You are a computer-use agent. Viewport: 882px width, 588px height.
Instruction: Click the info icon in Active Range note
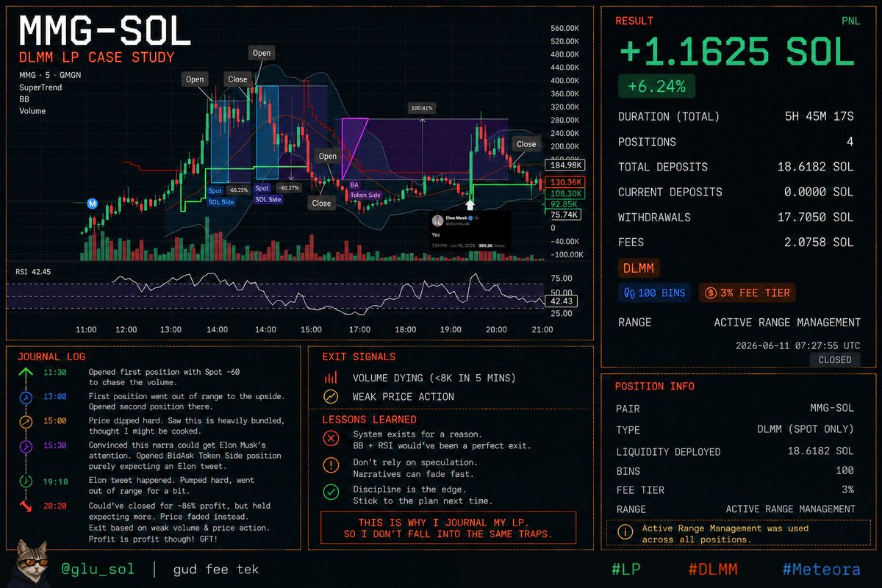pos(624,533)
